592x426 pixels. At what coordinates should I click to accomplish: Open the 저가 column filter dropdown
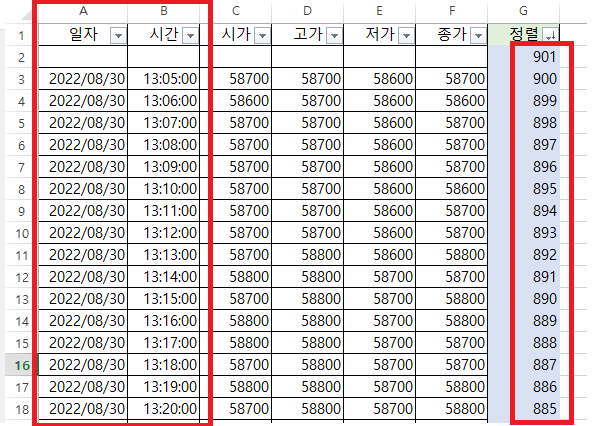pos(406,36)
